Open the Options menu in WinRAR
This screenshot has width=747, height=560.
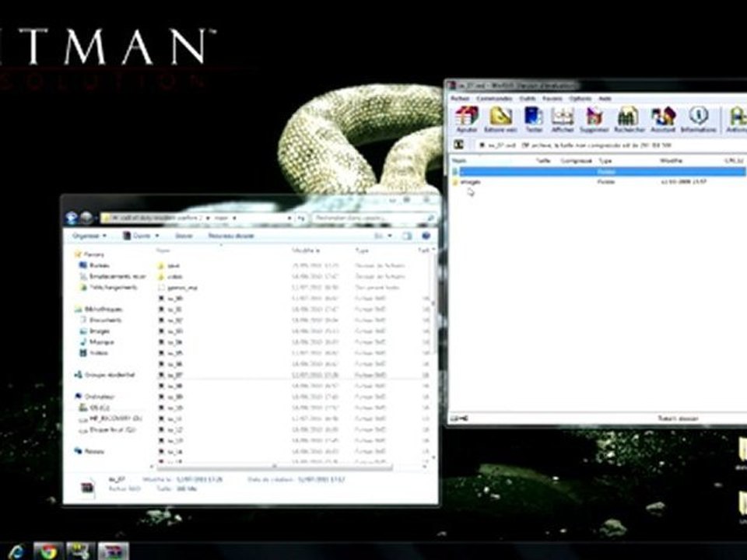coord(580,99)
